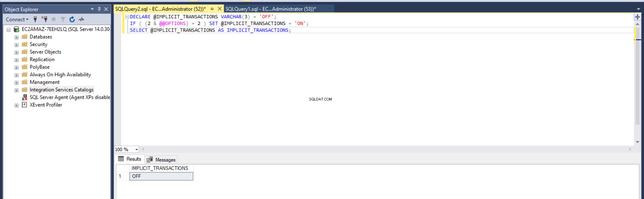Viewport: 644px width, 199px height.
Task: Select the XEvent Profiler tree item
Action: point(46,105)
